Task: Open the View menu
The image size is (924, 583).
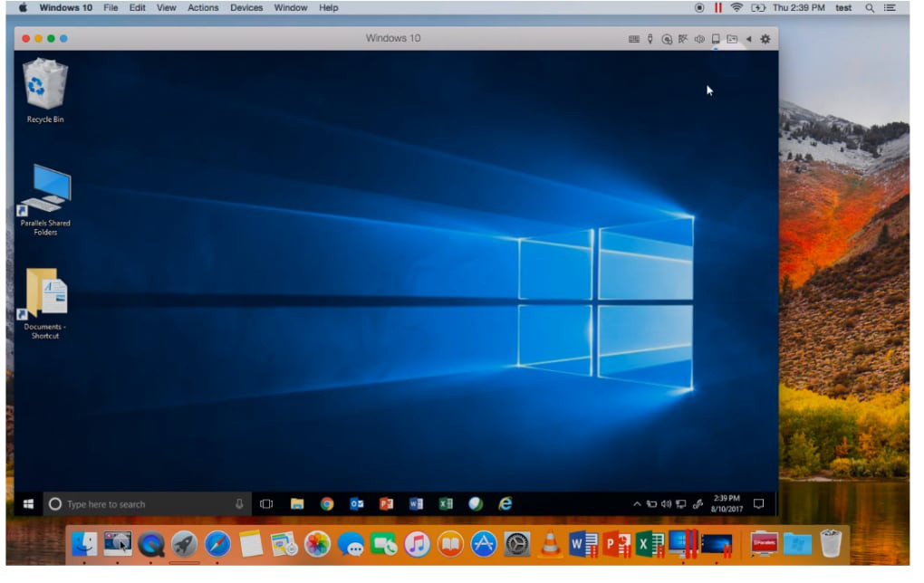Action: coord(166,7)
